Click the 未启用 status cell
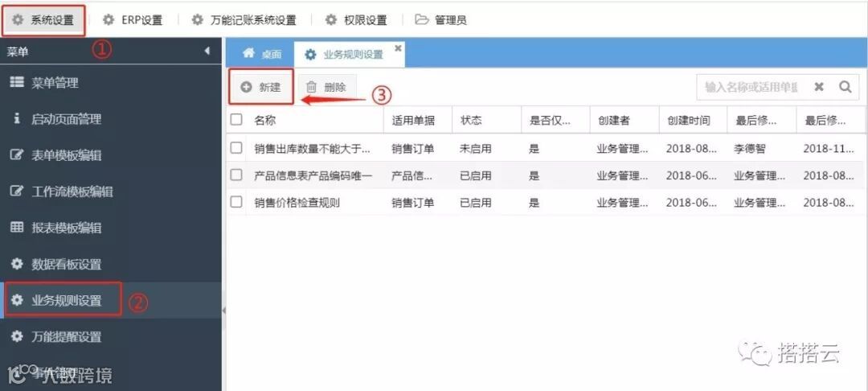868x391 pixels. (476, 148)
